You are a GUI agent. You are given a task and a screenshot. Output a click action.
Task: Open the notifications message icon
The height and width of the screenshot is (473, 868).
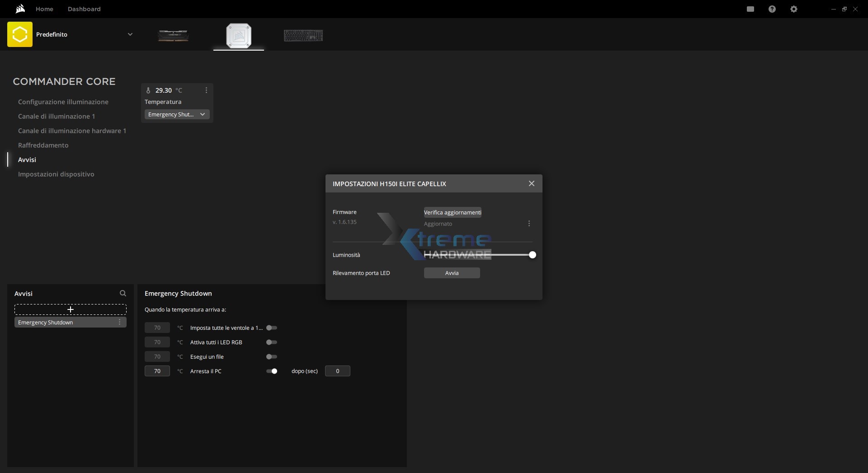[750, 9]
